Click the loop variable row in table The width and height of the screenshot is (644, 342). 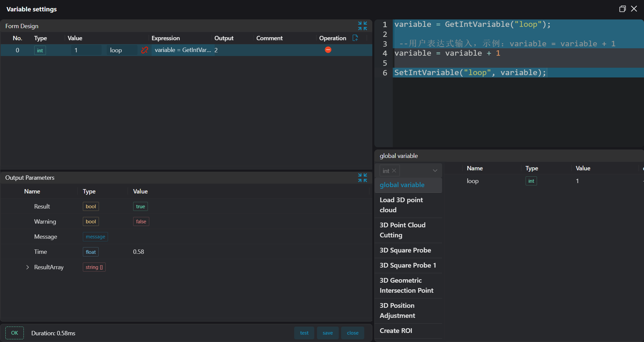point(472,181)
